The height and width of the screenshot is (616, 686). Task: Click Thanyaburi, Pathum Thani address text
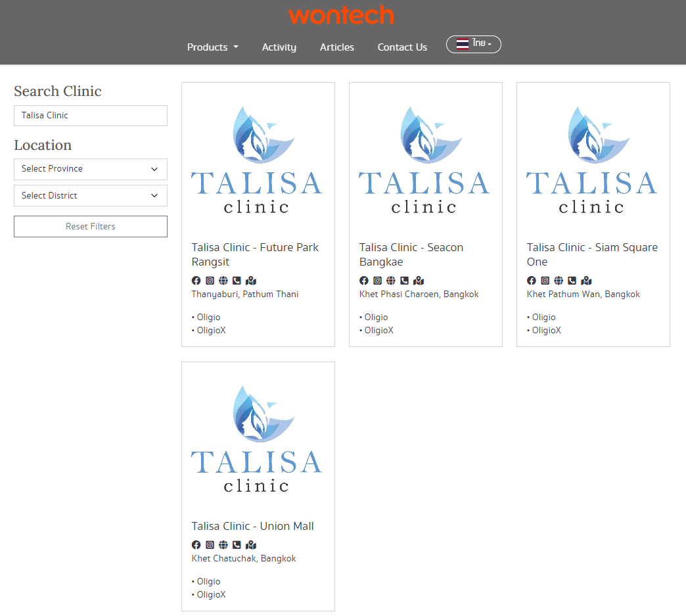click(x=245, y=295)
